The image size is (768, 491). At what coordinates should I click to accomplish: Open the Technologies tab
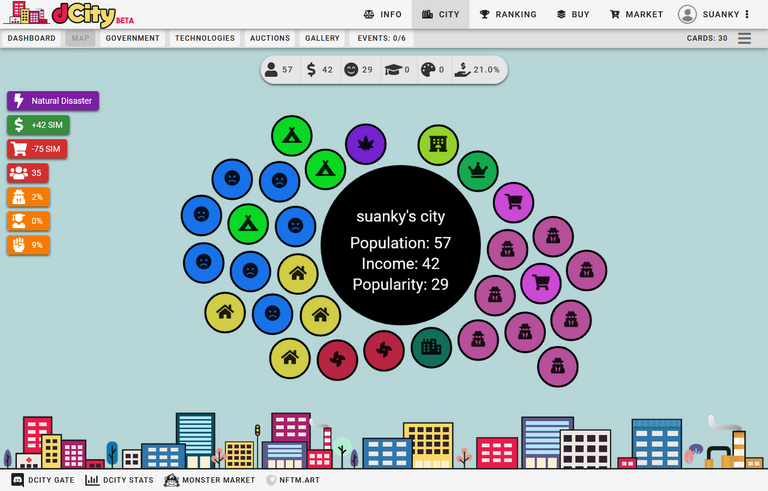[x=205, y=38]
